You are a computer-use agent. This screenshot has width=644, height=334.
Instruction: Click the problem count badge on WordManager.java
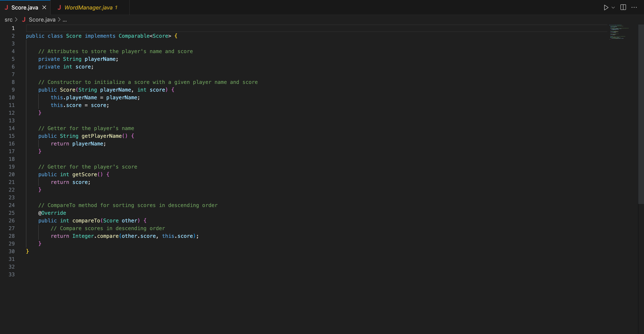pos(116,7)
